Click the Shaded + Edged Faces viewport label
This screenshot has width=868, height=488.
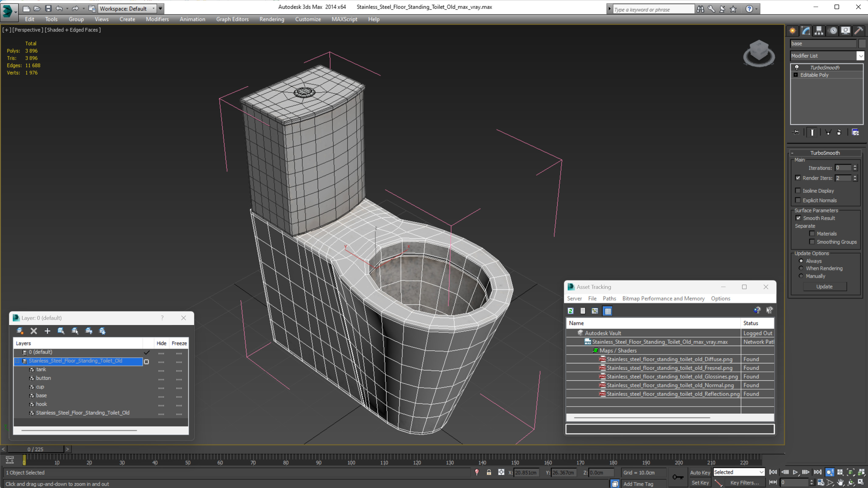(73, 29)
